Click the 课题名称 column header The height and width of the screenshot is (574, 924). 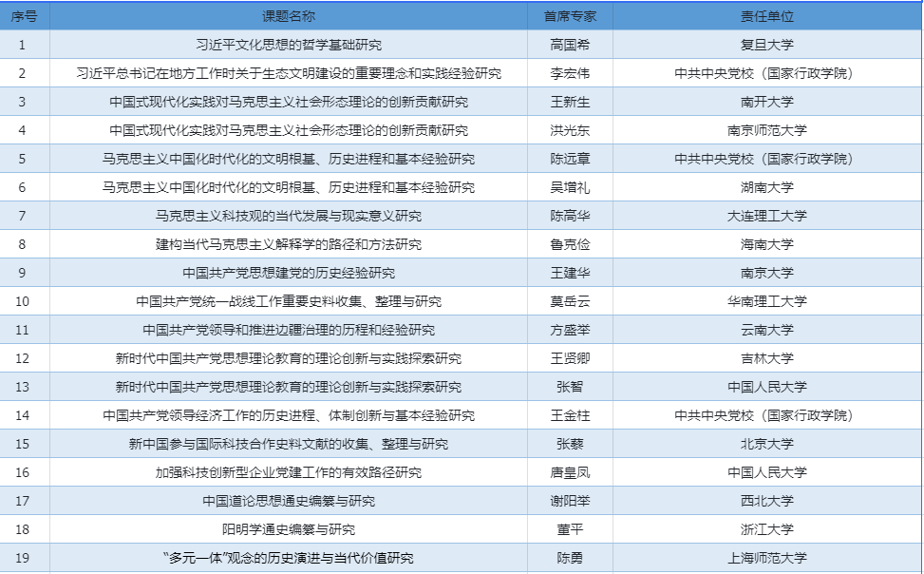289,16
